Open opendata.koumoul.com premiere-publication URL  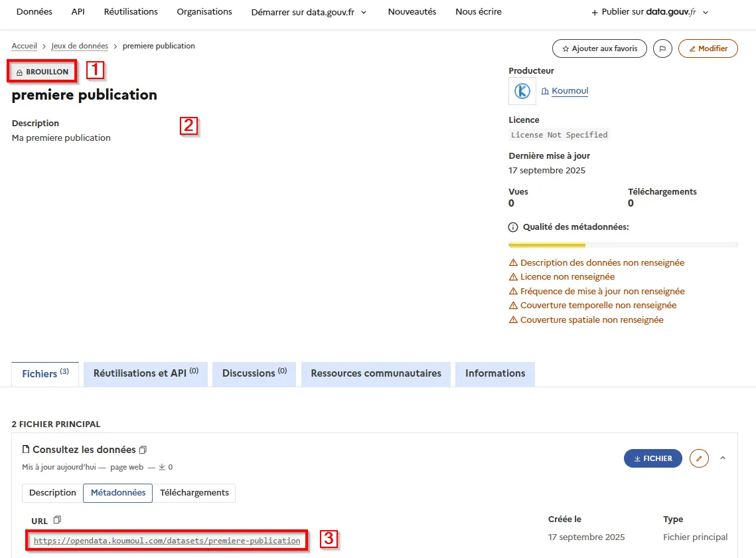point(167,541)
